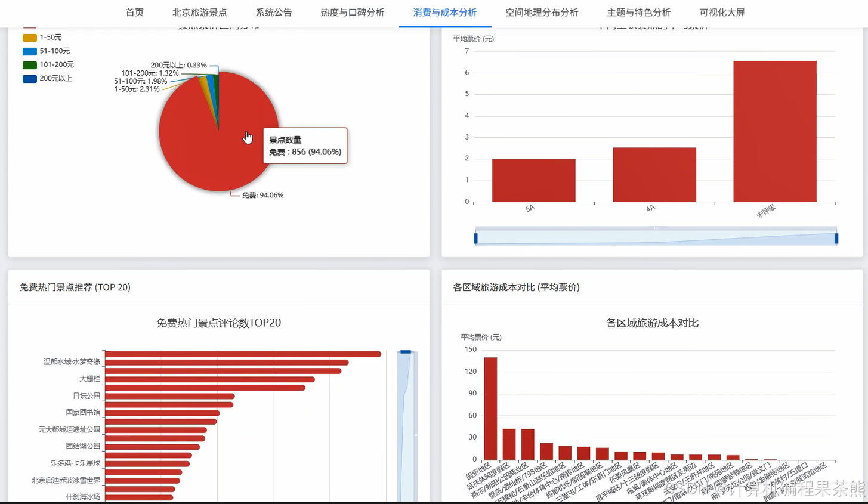
Task: Click the 4A axis label
Action: point(650,209)
